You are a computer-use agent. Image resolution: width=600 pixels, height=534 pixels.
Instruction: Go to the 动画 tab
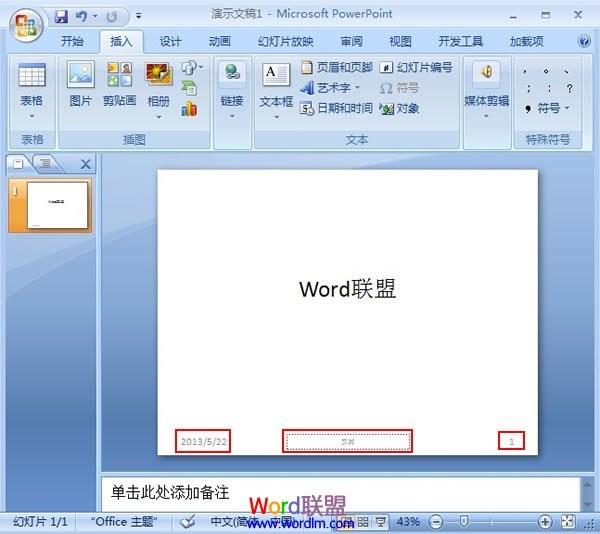[220, 41]
